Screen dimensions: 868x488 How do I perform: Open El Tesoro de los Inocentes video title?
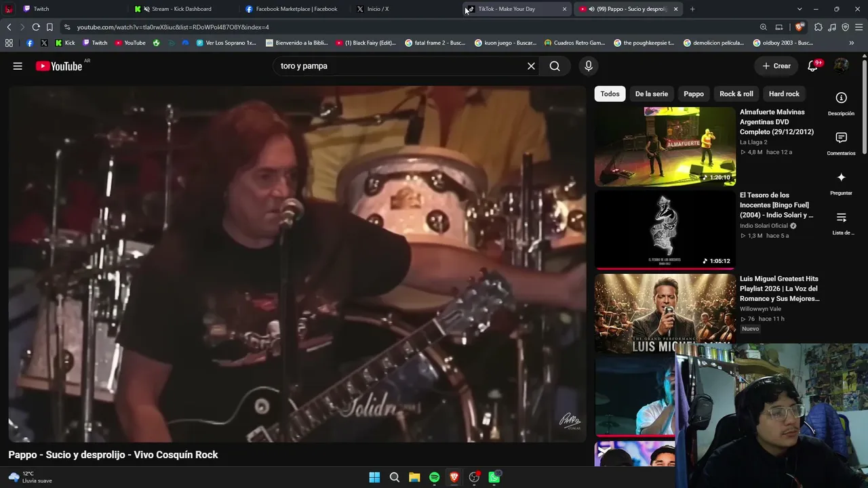[x=777, y=205]
